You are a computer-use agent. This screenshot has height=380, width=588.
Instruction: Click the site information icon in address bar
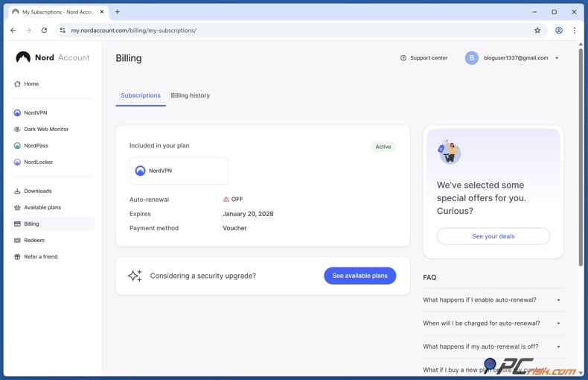(63, 31)
